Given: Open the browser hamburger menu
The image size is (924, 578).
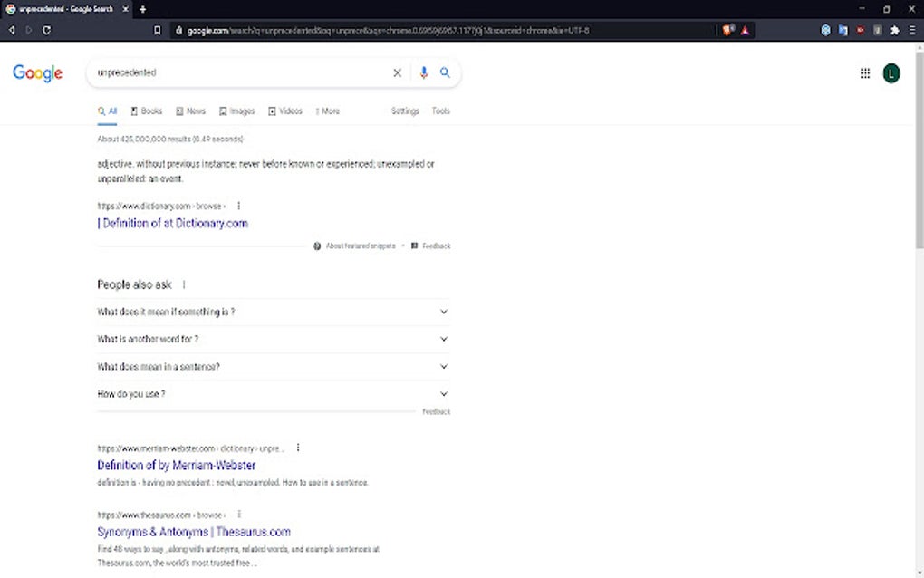Looking at the screenshot, I should pos(912,30).
